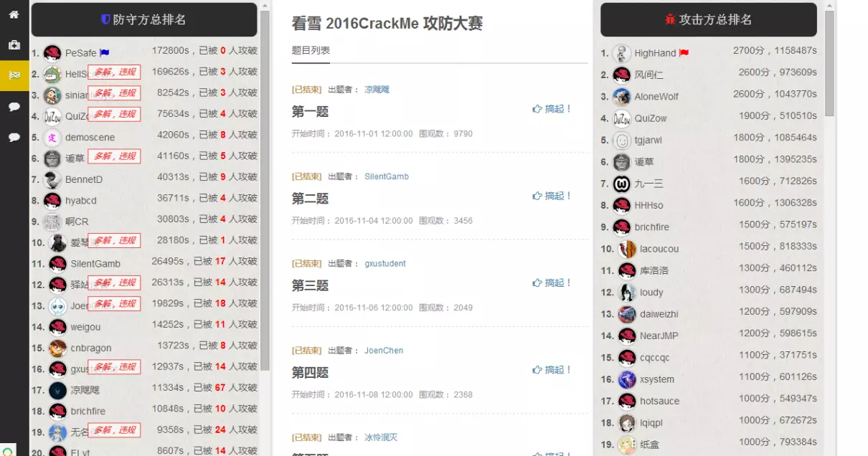Click loudy's avatar icon
This screenshot has width=868, height=456.
pos(627,293)
